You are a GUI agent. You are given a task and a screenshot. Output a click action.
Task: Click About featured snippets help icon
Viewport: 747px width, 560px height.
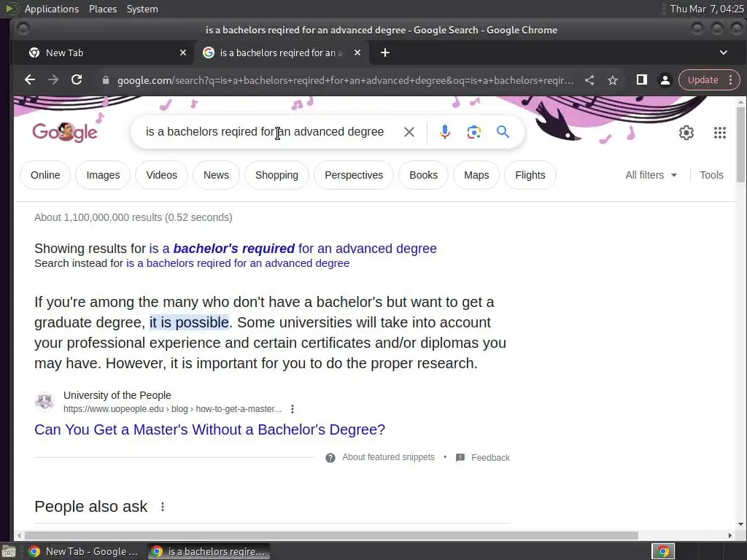pyautogui.click(x=330, y=458)
